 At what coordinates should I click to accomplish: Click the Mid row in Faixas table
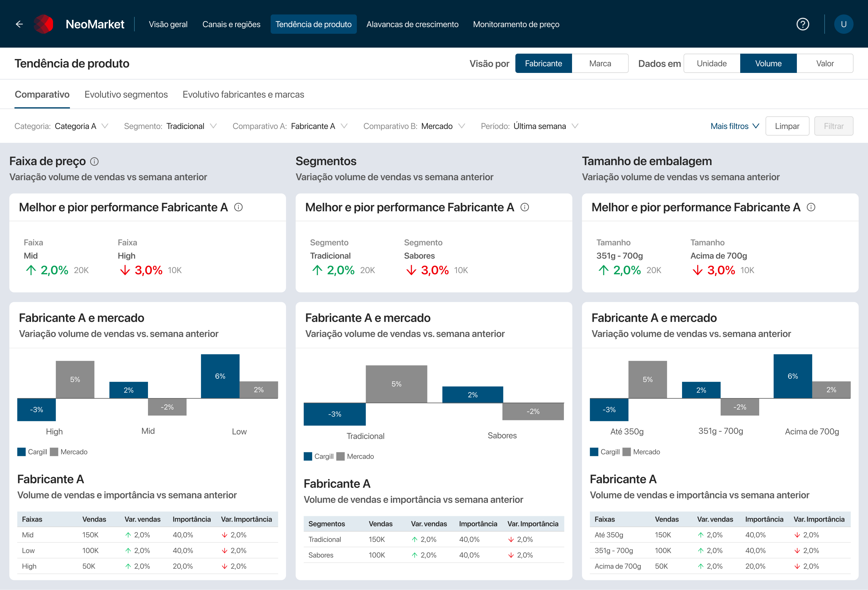pos(148,535)
